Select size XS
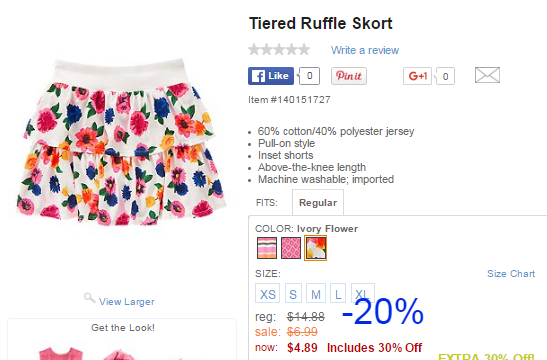547x360 pixels. [x=267, y=293]
